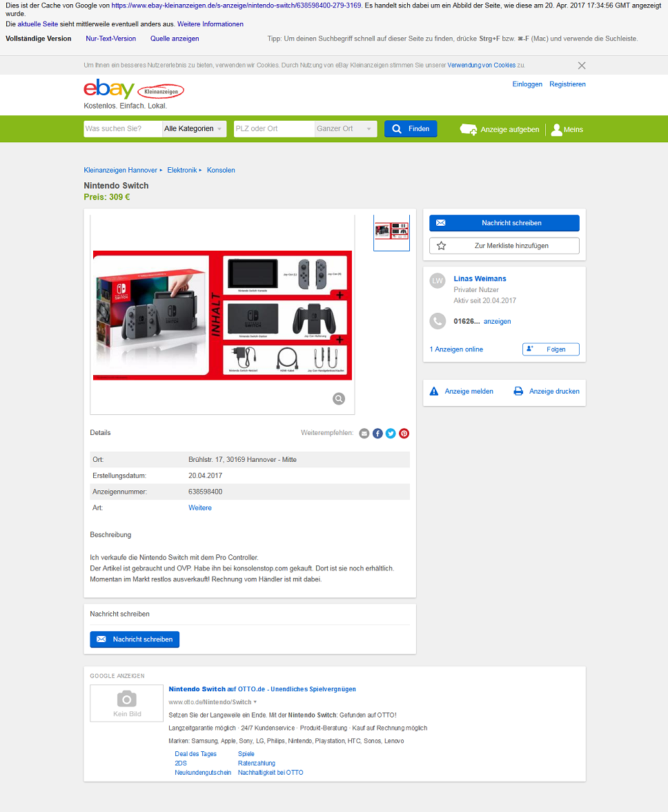
Task: Open Deal des Tages ad link
Action: point(195,754)
